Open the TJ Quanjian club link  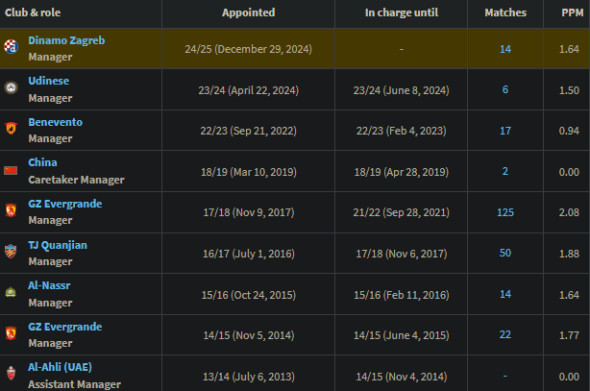58,245
